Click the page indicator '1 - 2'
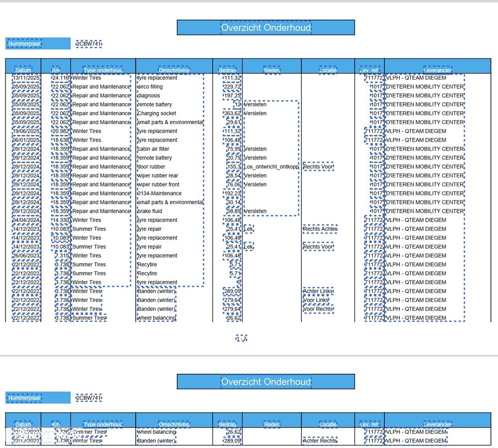Screen dimensions: 498x448 coord(242,339)
